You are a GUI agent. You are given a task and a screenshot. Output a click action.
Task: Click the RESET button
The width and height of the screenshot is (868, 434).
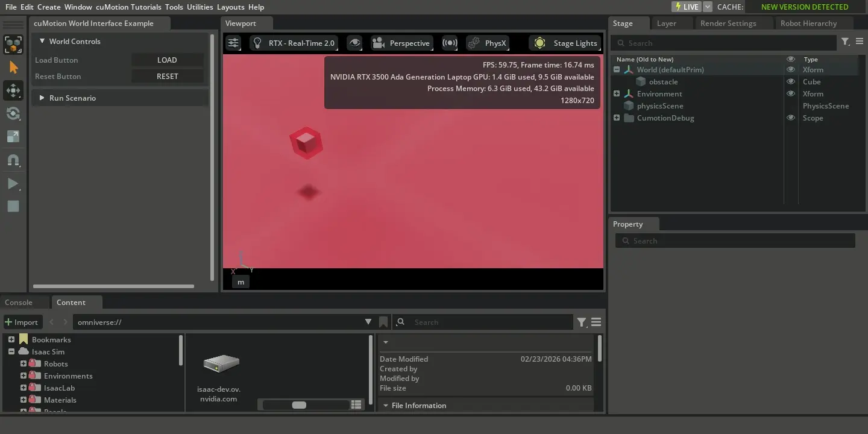(167, 77)
